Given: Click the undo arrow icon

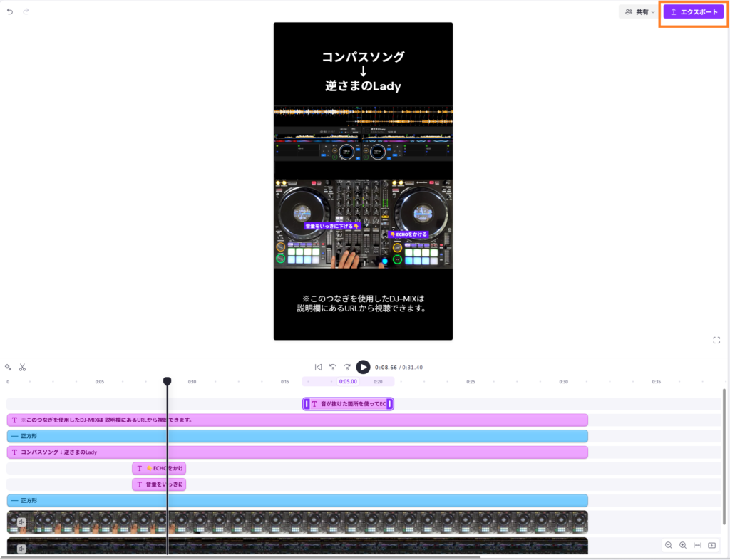Looking at the screenshot, I should tap(10, 11).
